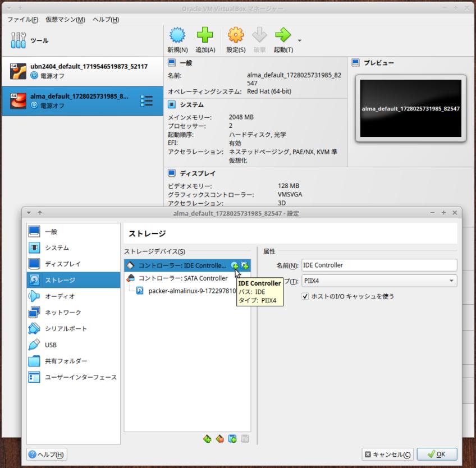Click the controller Name field 'IDE Controller'
This screenshot has width=476, height=468.
coord(379,265)
